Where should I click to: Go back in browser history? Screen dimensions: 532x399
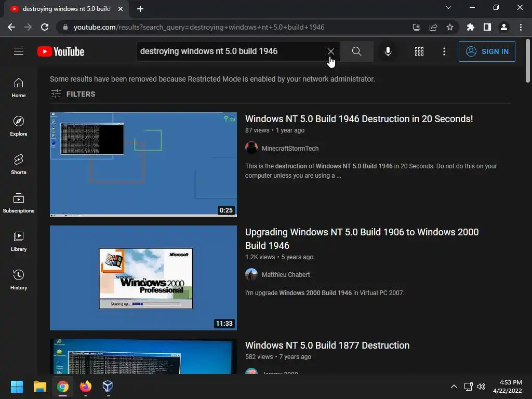coord(11,27)
